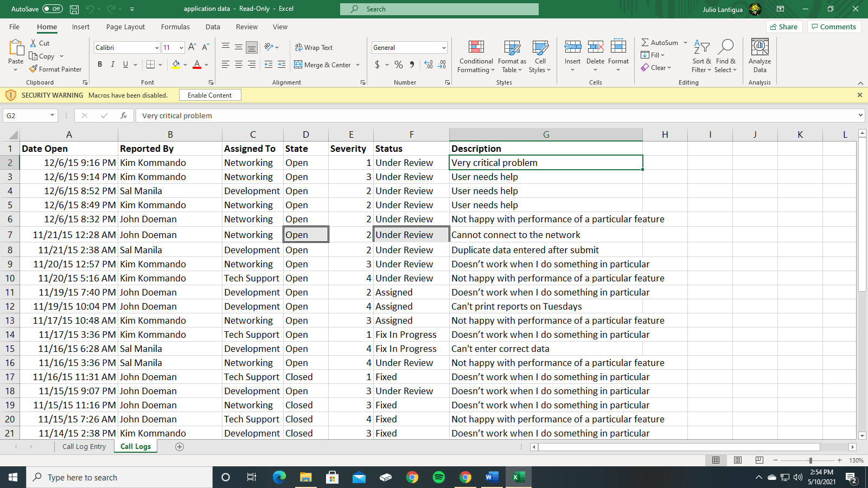
Task: Open Conditional Formatting in Styles group
Action: pos(476,56)
